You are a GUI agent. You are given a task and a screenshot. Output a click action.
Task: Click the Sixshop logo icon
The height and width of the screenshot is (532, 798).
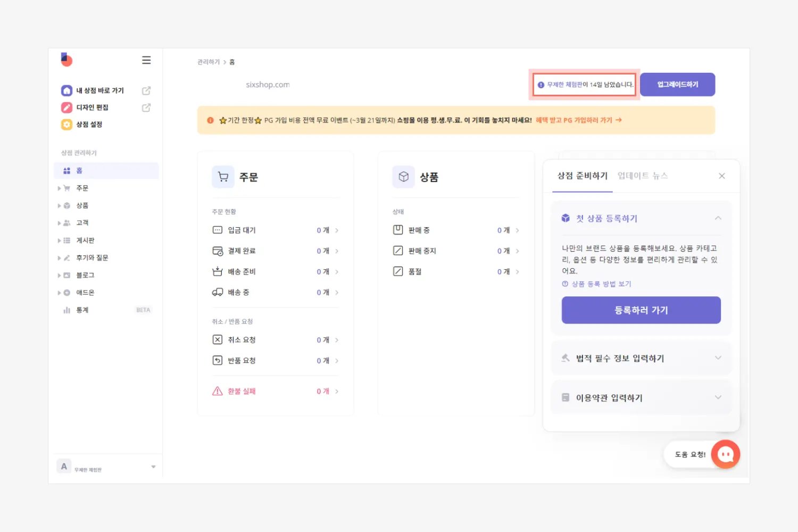[66, 60]
